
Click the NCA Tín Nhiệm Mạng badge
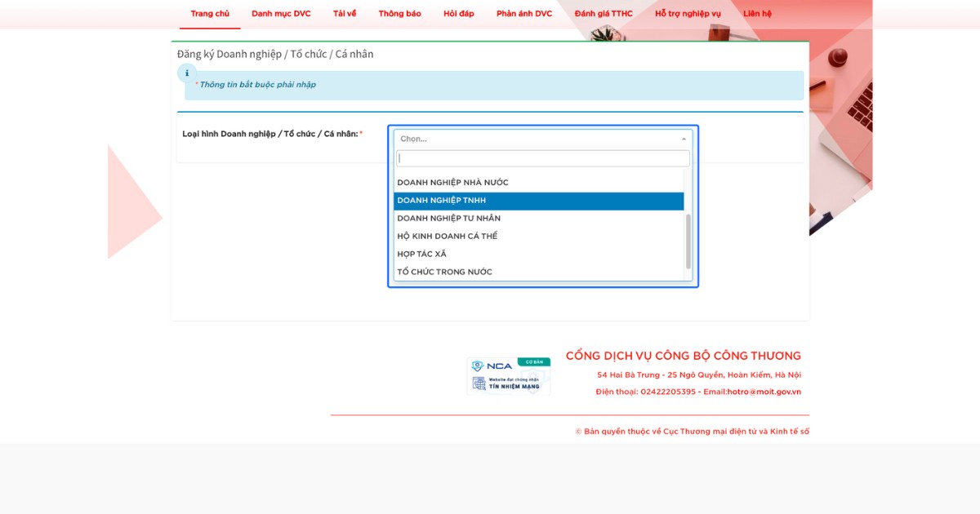508,376
